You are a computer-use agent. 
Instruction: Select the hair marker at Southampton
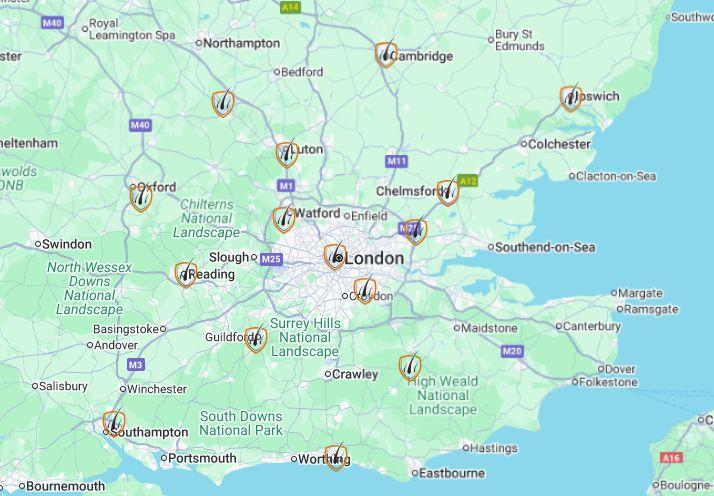[114, 423]
